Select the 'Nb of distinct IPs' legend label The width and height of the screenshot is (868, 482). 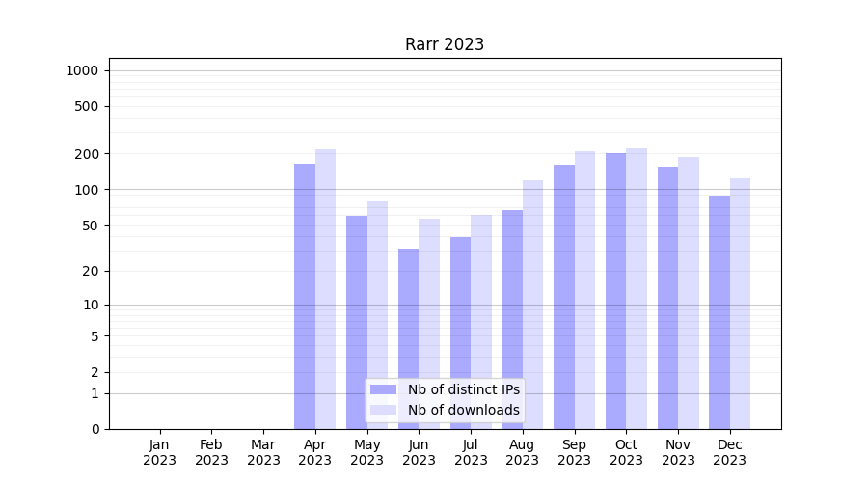point(463,389)
